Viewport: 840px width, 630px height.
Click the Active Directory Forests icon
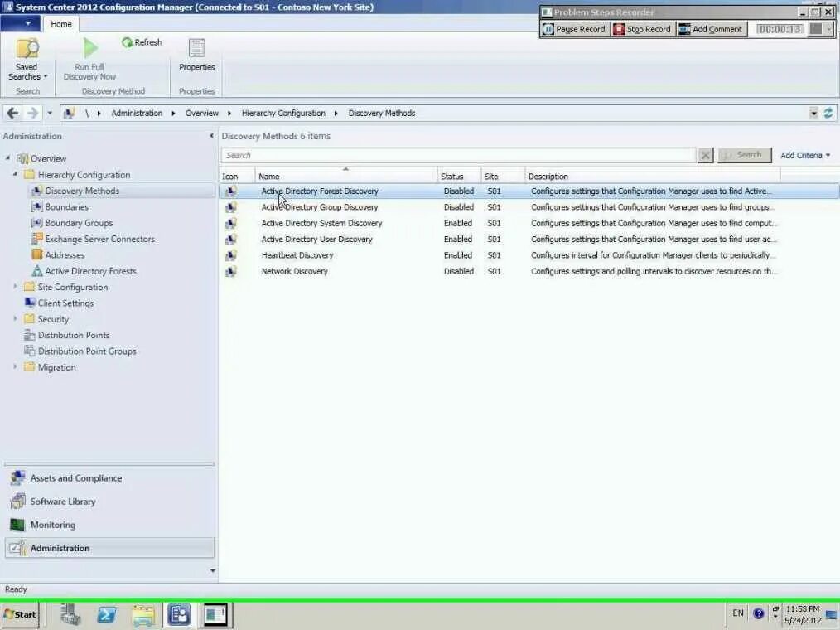[x=36, y=271]
